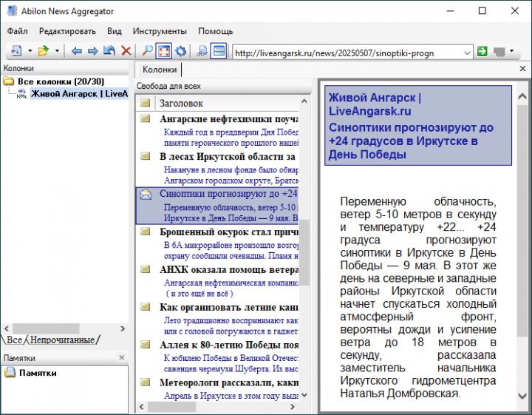The image size is (532, 415).
Task: Toggle the preview pane layout icon
Action: click(219, 51)
